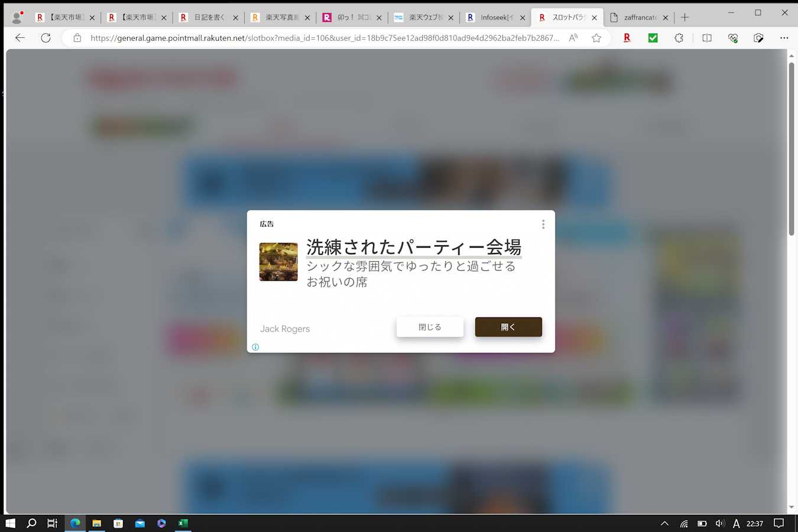Click the page vertical scrollbar thumb
Screen dimensions: 798x532
click(x=791, y=149)
